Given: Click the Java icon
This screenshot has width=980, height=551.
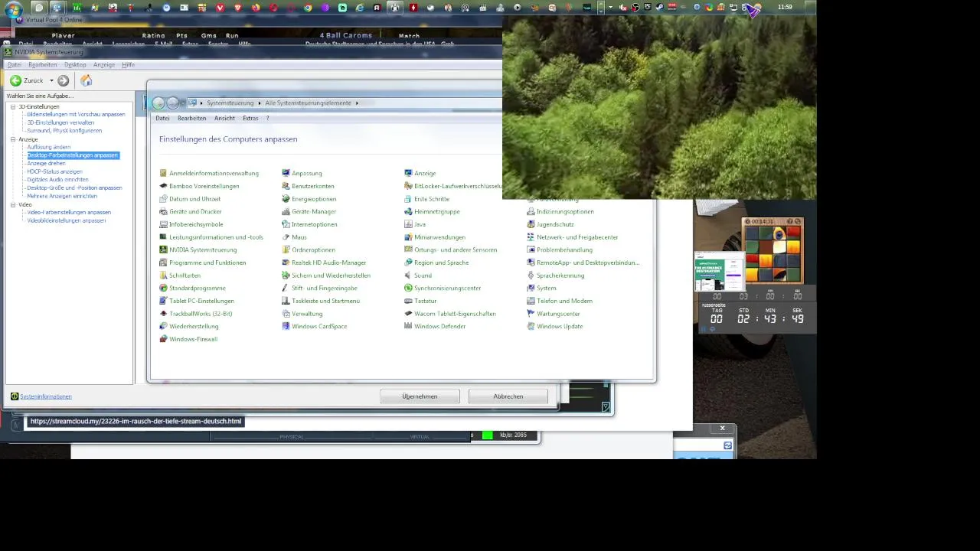Looking at the screenshot, I should pyautogui.click(x=408, y=224).
